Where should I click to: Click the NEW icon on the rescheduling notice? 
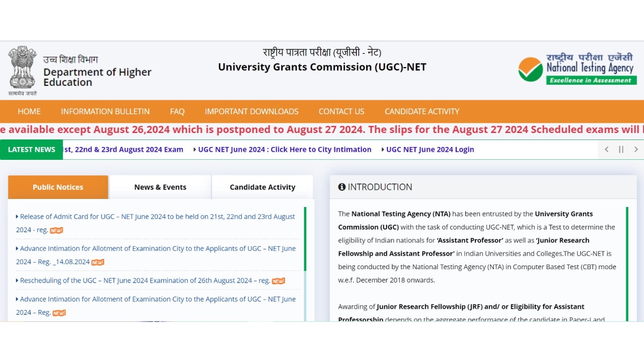pos(277,280)
